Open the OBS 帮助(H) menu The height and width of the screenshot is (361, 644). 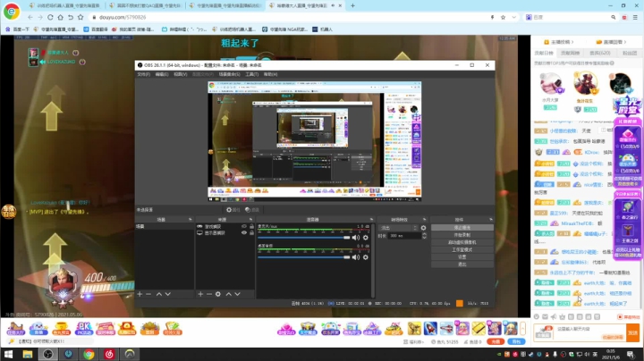(270, 74)
